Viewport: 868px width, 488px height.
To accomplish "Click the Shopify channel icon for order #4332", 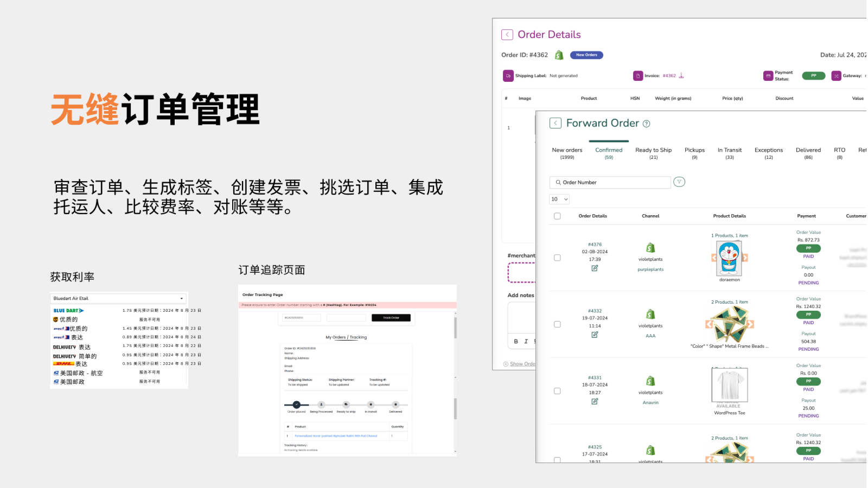I will (650, 315).
